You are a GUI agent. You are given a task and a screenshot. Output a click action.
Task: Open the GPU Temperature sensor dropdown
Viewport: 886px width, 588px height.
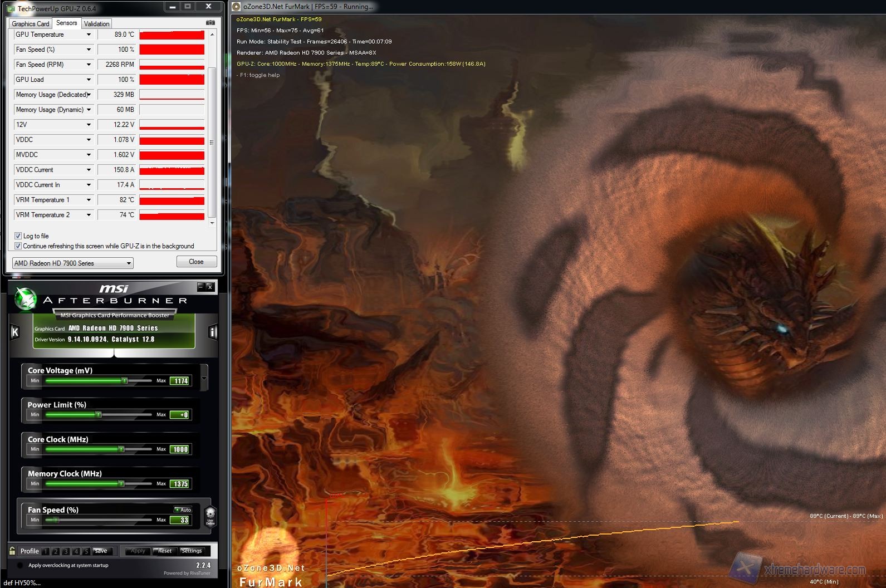(x=89, y=35)
